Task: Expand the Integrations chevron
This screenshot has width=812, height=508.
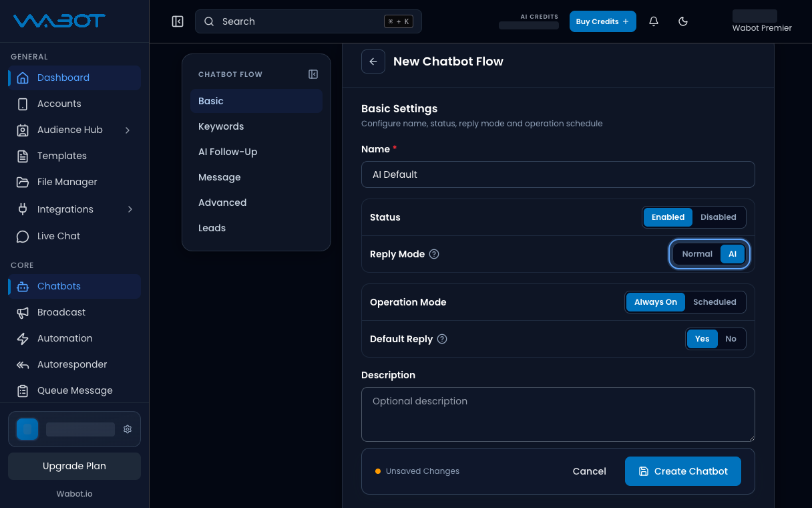Action: [x=130, y=209]
